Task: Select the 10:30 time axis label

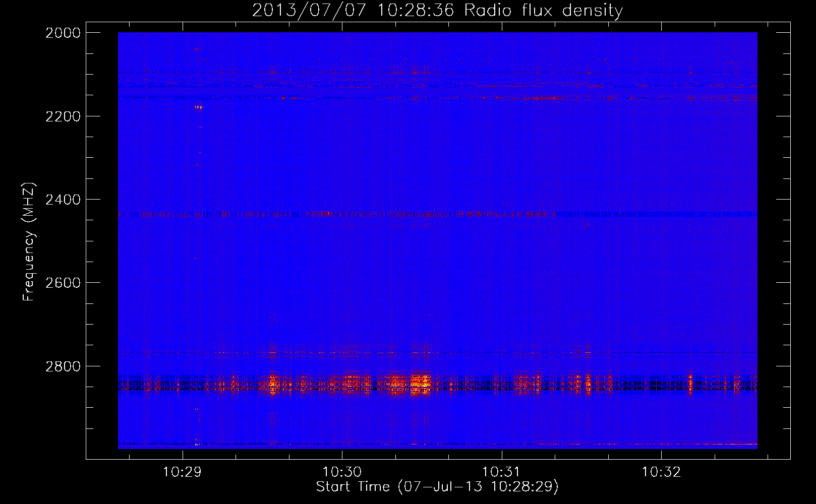Action: pyautogui.click(x=342, y=472)
